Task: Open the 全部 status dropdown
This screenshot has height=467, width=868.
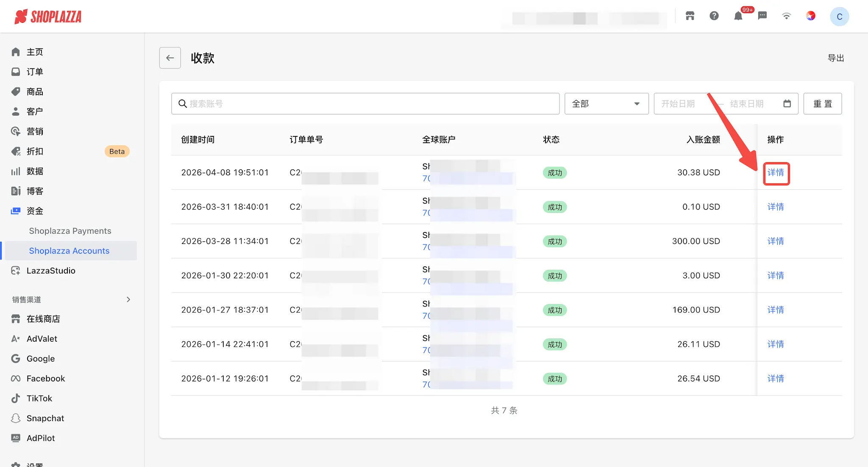Action: (x=606, y=104)
